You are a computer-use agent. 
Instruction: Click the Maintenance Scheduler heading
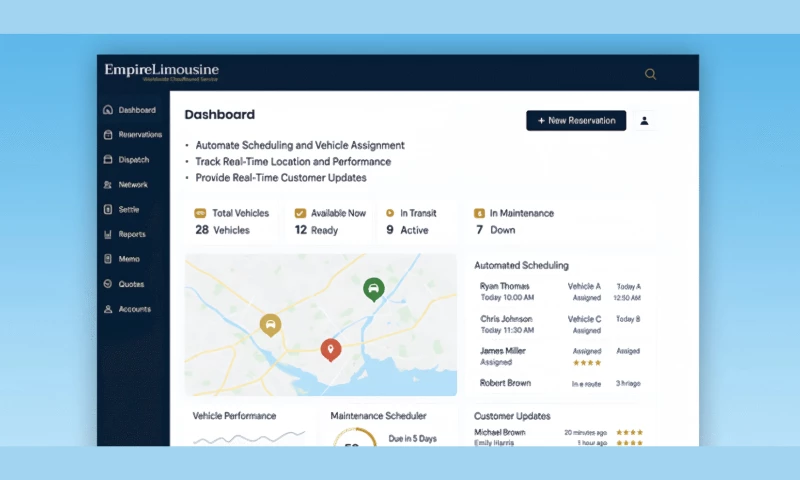tap(379, 416)
